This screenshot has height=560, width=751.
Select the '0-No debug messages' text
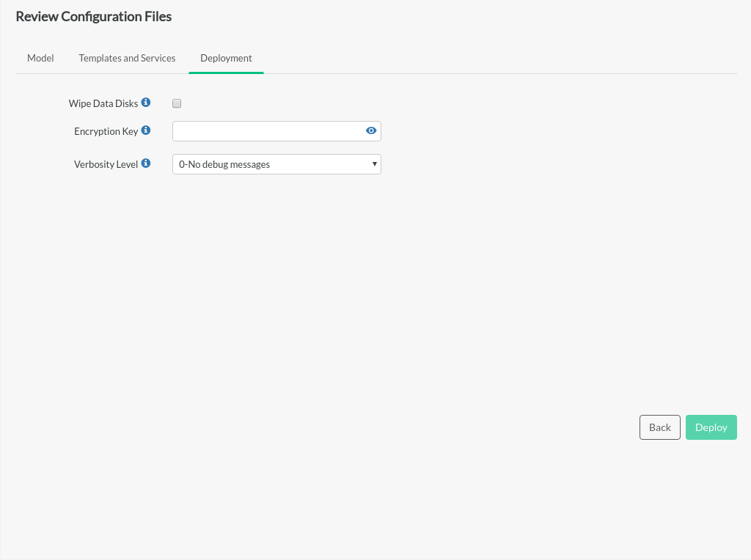[x=224, y=164]
